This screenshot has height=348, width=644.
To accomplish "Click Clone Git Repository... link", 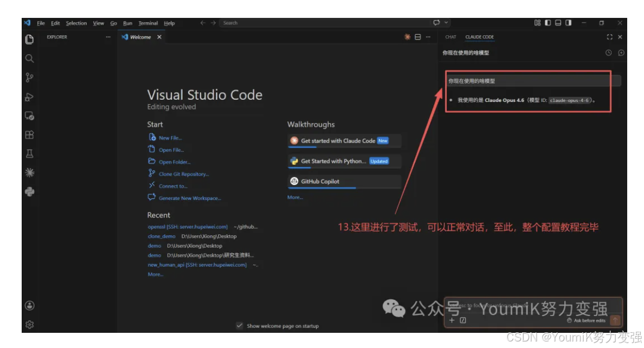I will pos(184,174).
